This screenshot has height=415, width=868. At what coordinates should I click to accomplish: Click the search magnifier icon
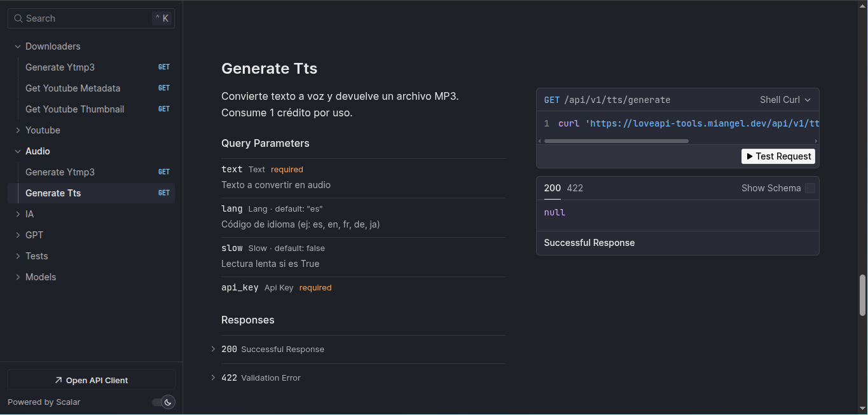click(x=17, y=18)
